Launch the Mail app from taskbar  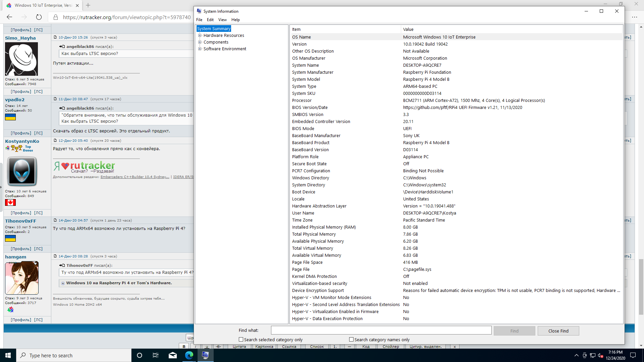[172, 355]
